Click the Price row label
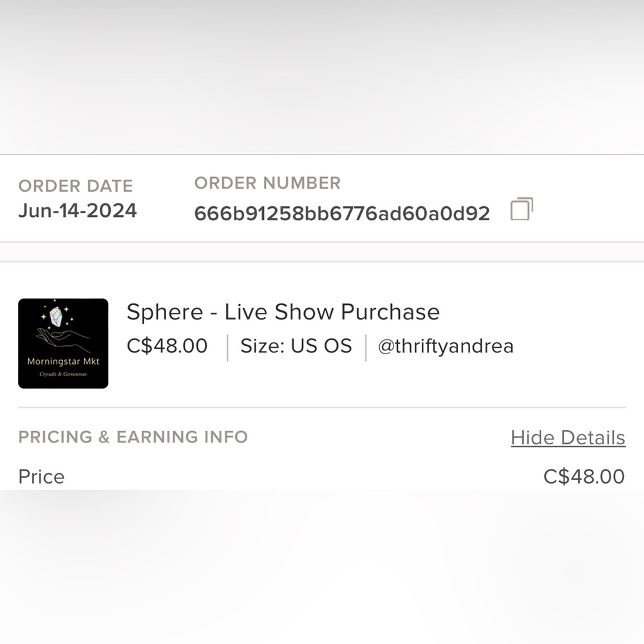The image size is (644, 644). (41, 477)
